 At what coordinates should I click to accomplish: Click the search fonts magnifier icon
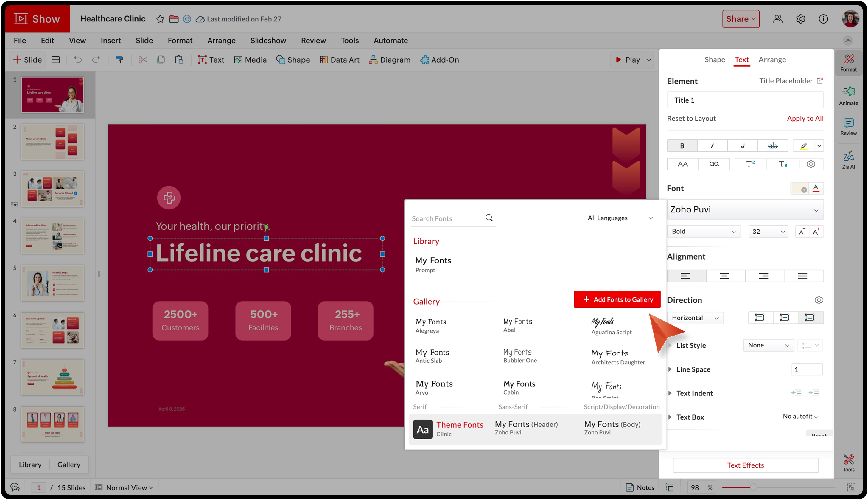(489, 218)
